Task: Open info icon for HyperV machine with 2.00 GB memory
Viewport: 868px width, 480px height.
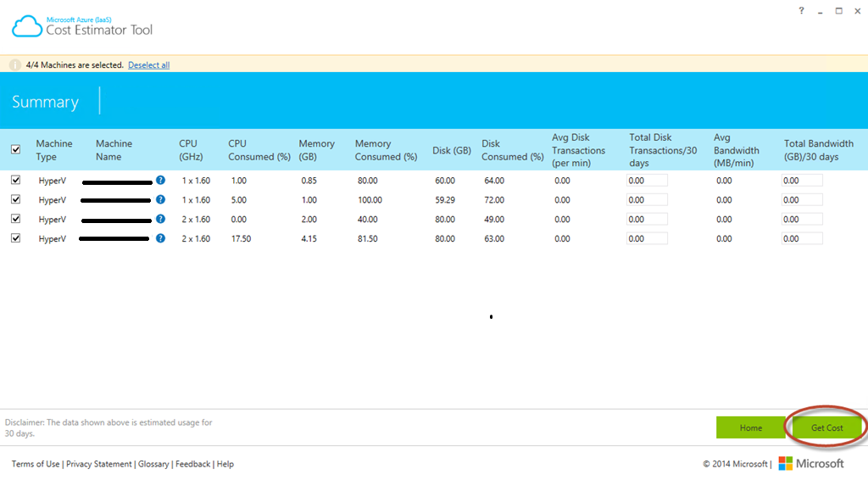Action: pyautogui.click(x=160, y=219)
